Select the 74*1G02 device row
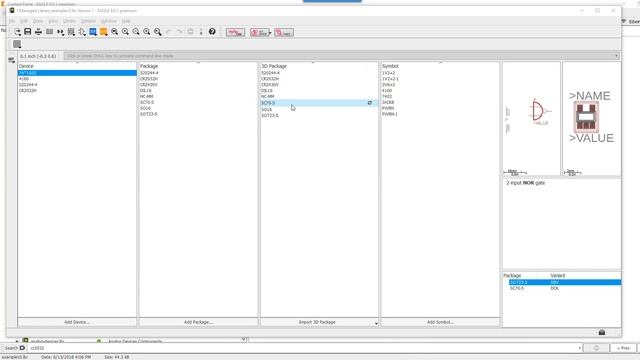Viewport: 640px width, 360px height. click(77, 73)
